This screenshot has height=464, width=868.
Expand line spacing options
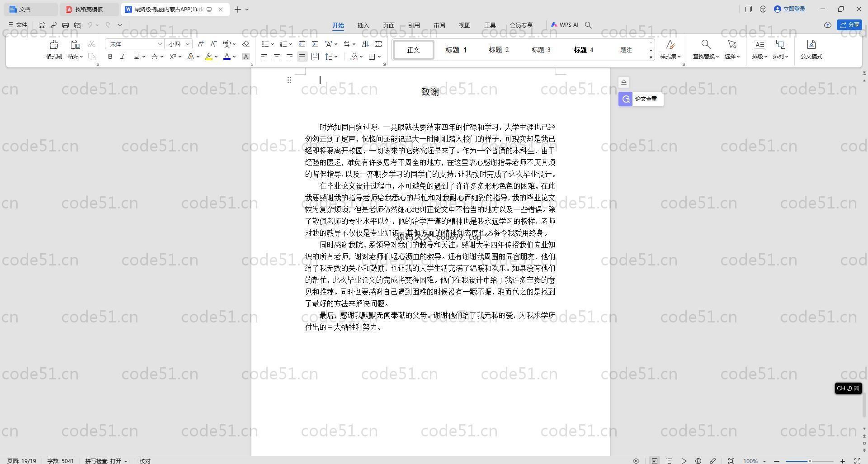click(x=336, y=57)
